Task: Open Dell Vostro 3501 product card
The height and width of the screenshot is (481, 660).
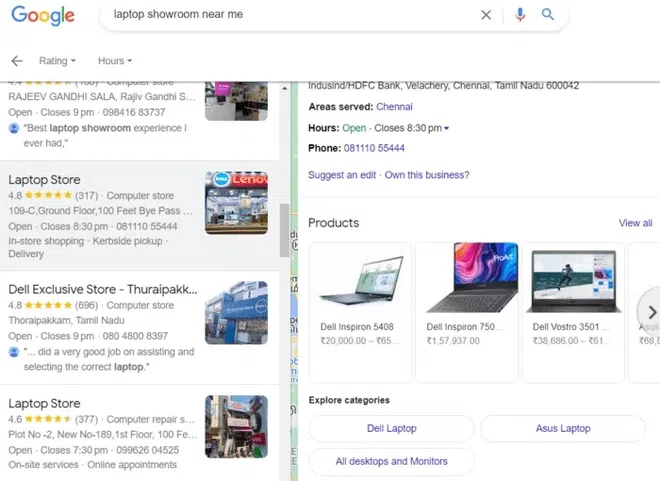Action: (573, 312)
